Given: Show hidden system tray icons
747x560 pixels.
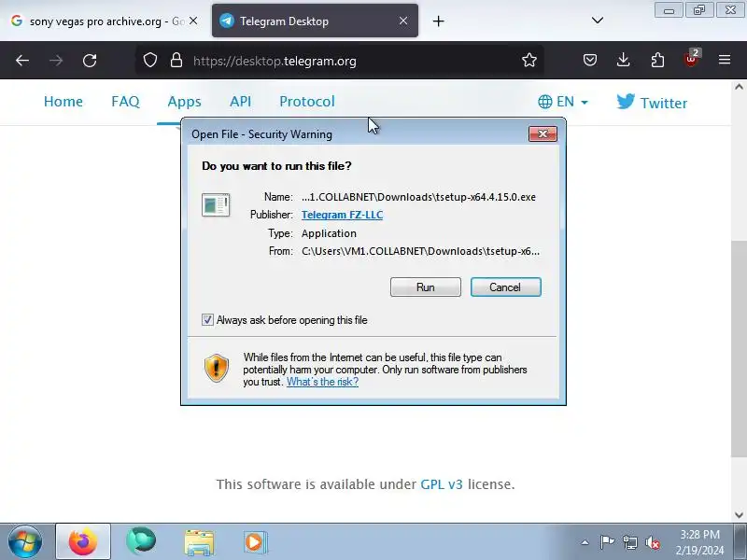Looking at the screenshot, I should (585, 542).
